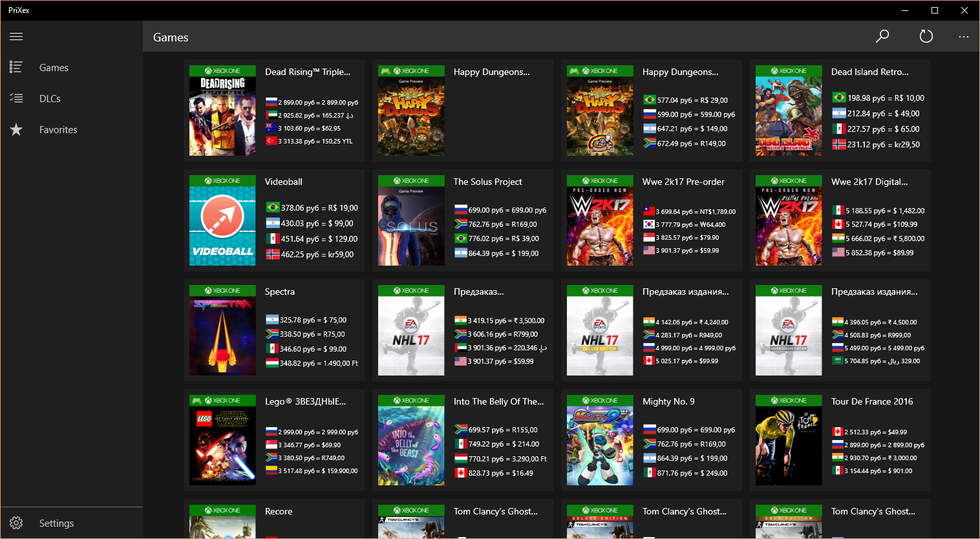The width and height of the screenshot is (980, 539).
Task: Click the Settings label at the bottom left
Action: [56, 523]
